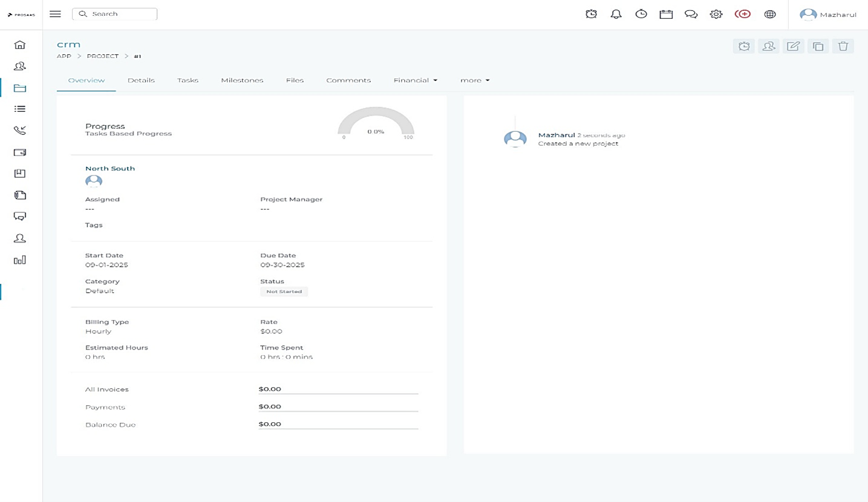Select the Projects folder icon in sidebar
This screenshot has height=502, width=868.
[x=20, y=87]
